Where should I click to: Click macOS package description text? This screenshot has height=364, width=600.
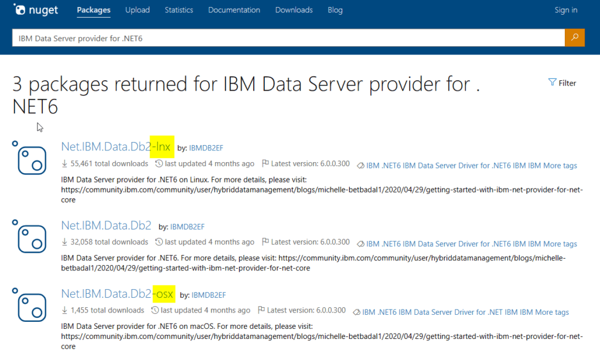click(x=322, y=336)
